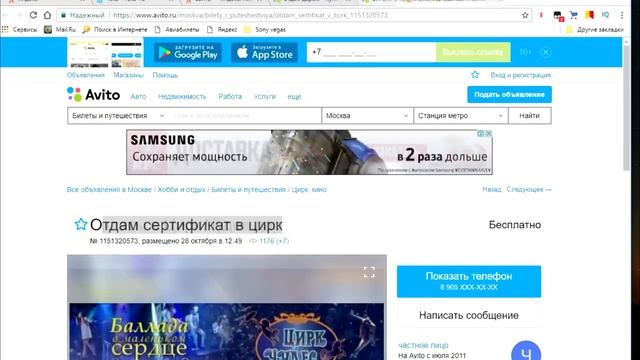
Task: Go to Avito home via logo
Action: (93, 95)
